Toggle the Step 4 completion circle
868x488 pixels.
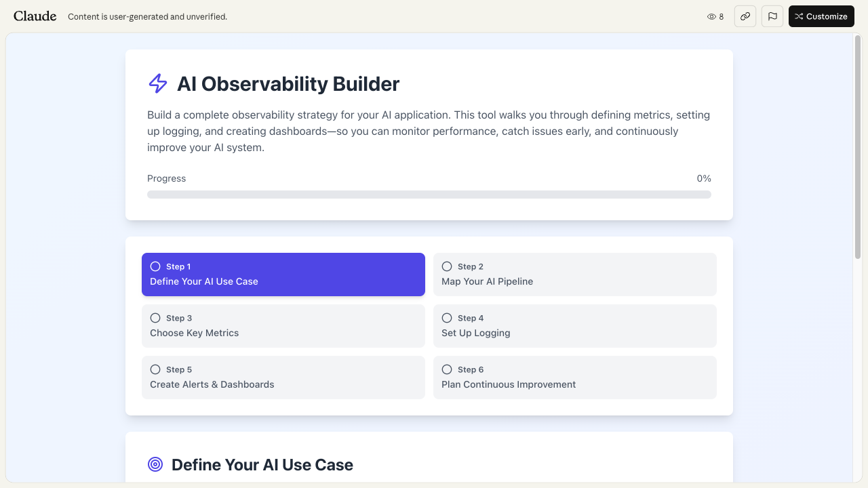[x=447, y=318]
